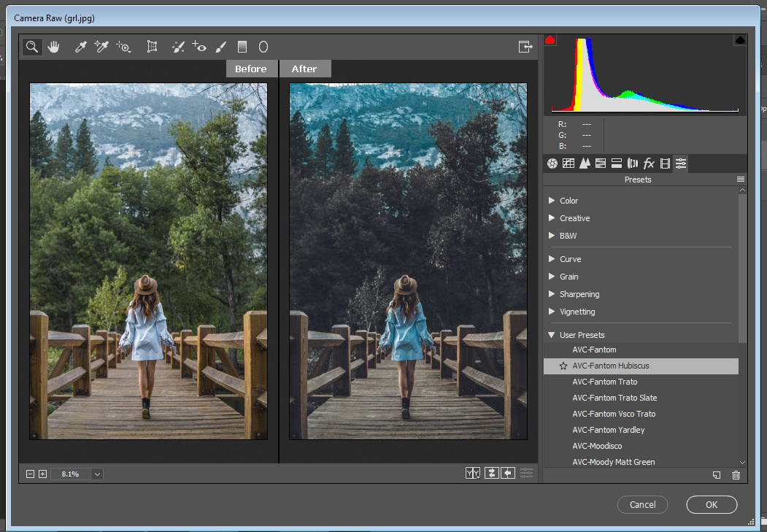The height and width of the screenshot is (532, 767).
Task: Click the presets list scrollbar down arrow
Action: click(x=742, y=462)
